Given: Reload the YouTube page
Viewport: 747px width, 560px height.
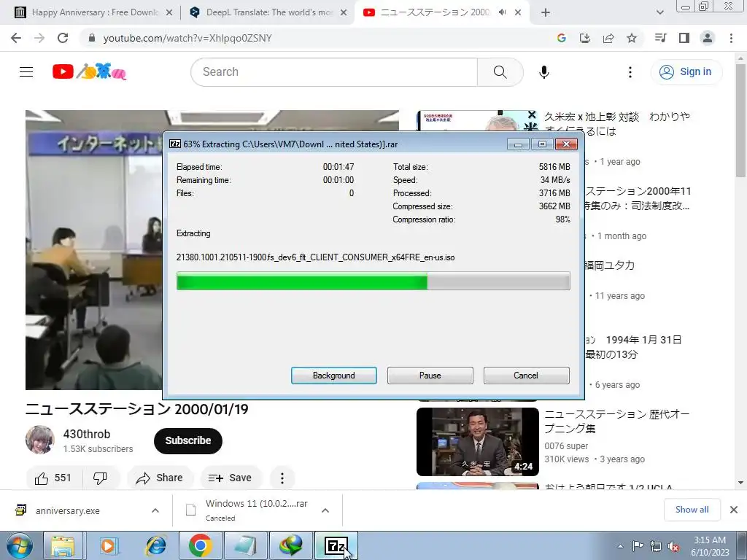Looking at the screenshot, I should pos(63,38).
